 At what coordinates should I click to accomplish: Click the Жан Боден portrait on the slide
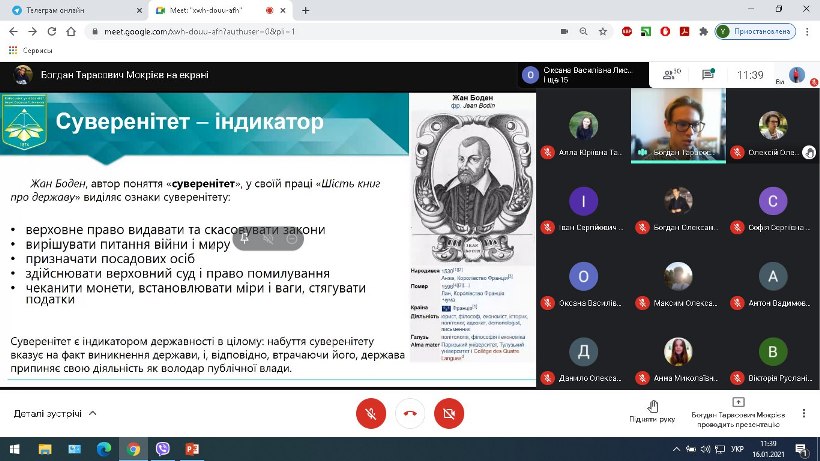tap(472, 186)
